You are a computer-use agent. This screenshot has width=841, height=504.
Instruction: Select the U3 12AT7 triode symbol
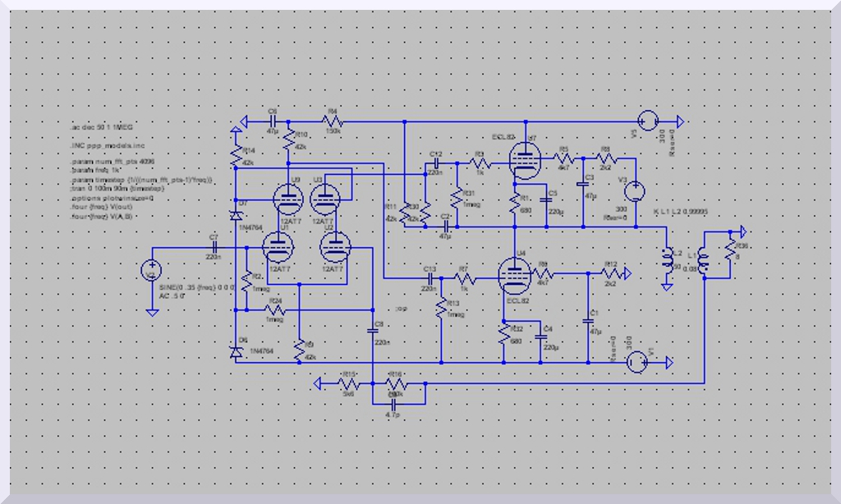pyautogui.click(x=326, y=197)
